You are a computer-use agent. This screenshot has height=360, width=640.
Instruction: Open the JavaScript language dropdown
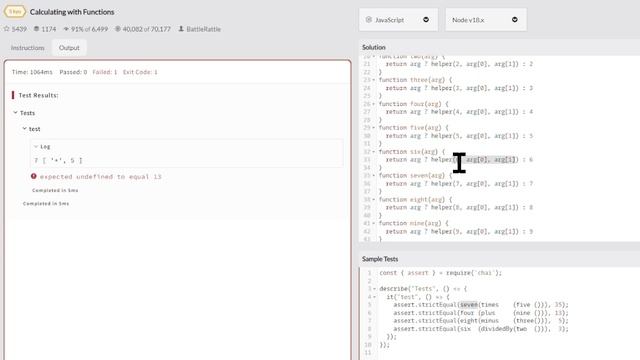click(x=398, y=20)
